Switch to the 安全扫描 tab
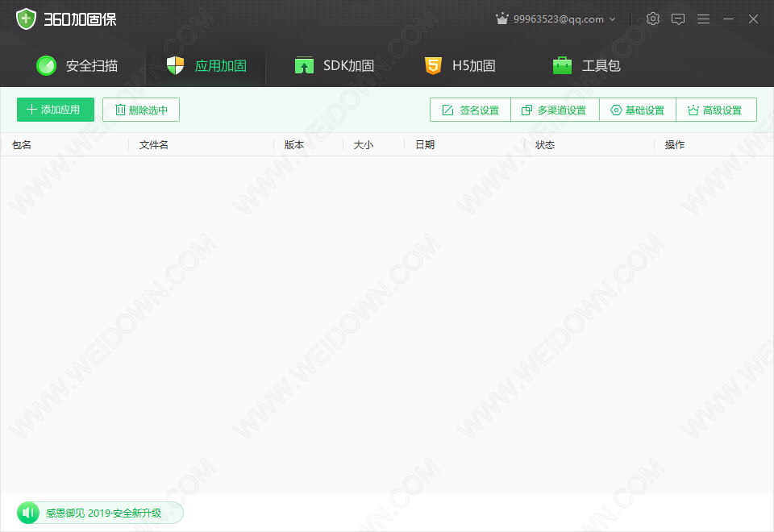This screenshot has height=532, width=774. (x=77, y=65)
